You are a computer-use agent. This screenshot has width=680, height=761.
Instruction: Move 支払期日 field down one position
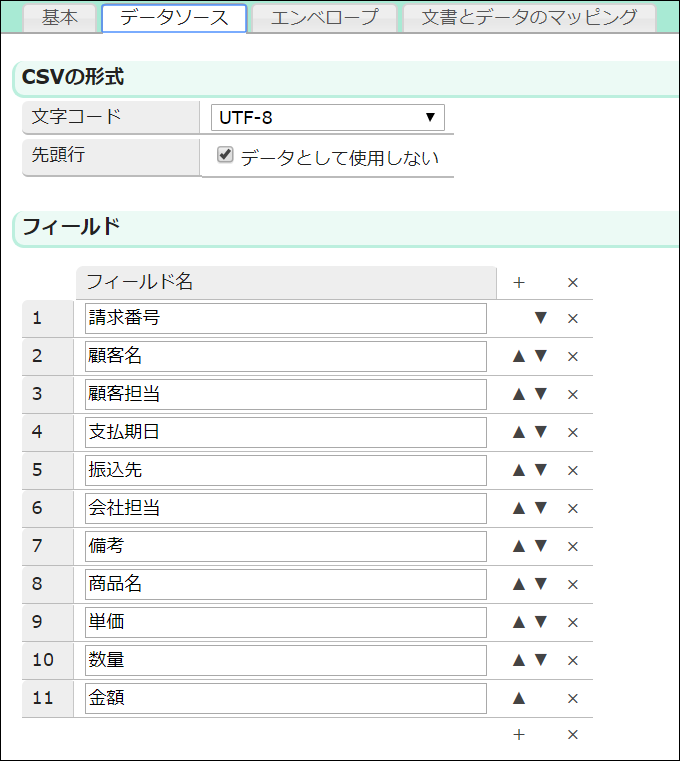[541, 432]
